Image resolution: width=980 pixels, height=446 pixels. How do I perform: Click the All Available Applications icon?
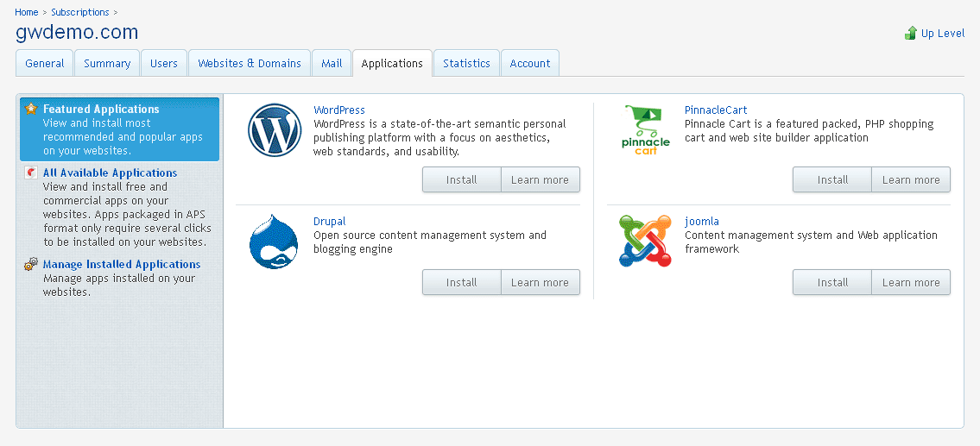[x=31, y=173]
